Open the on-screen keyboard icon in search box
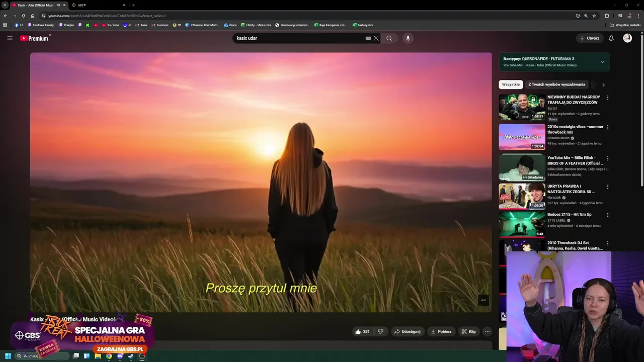Image resolution: width=644 pixels, height=362 pixels. pyautogui.click(x=368, y=38)
